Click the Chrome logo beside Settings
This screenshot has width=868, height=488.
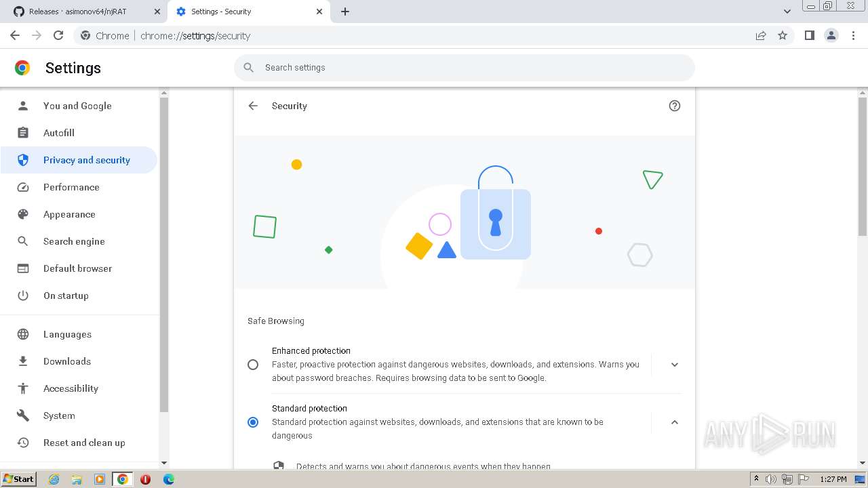click(22, 68)
